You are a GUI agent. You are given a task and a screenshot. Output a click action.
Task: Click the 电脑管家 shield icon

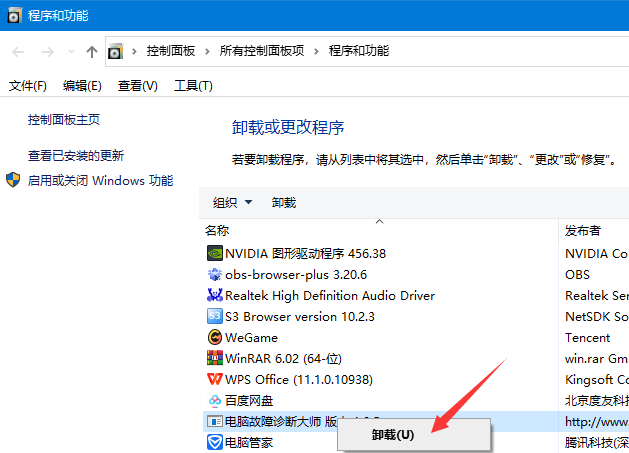coord(215,443)
